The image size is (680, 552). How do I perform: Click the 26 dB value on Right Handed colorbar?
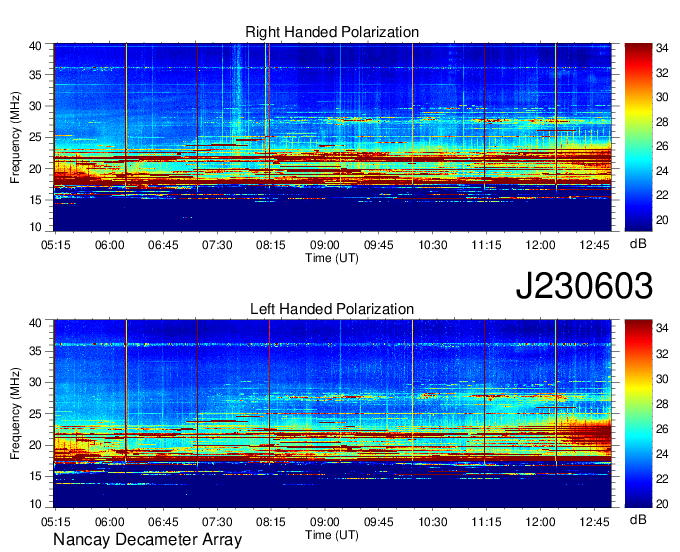pos(662,146)
